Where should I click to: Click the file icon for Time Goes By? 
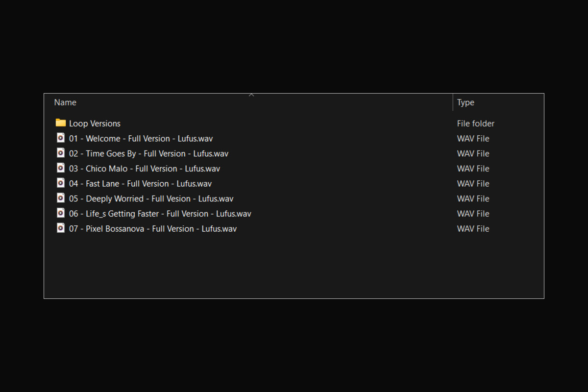61,153
